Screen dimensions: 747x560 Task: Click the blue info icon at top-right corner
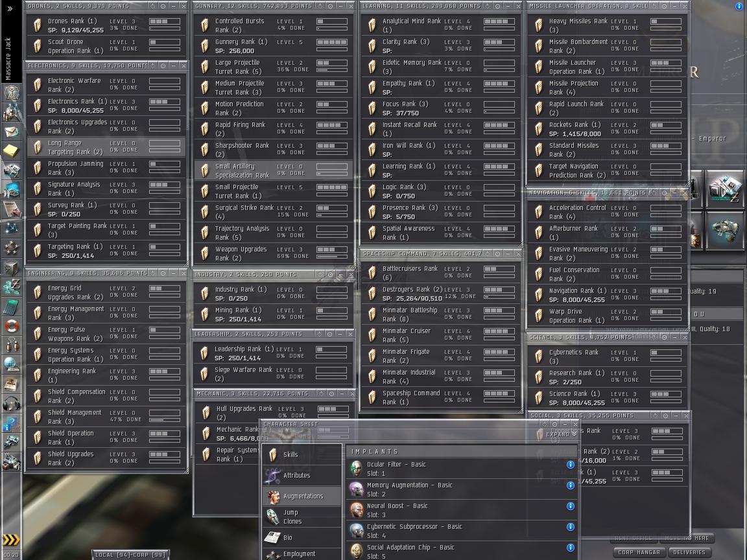(x=739, y=6)
